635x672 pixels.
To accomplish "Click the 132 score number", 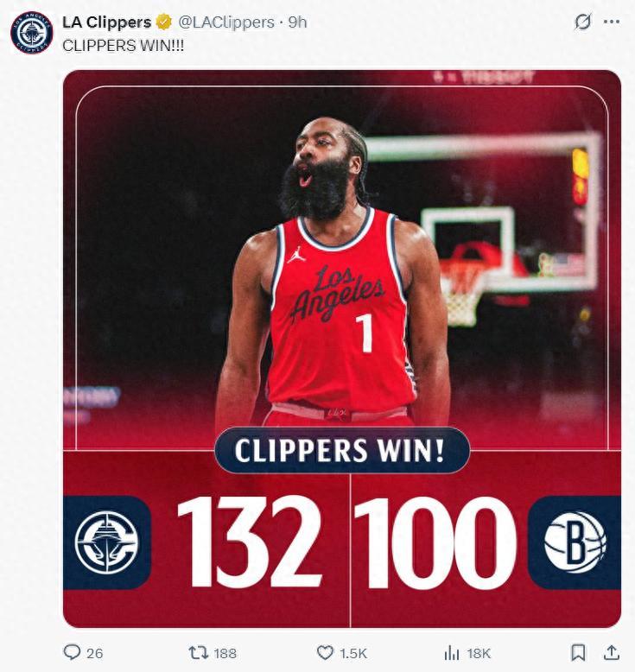I will pos(251,542).
